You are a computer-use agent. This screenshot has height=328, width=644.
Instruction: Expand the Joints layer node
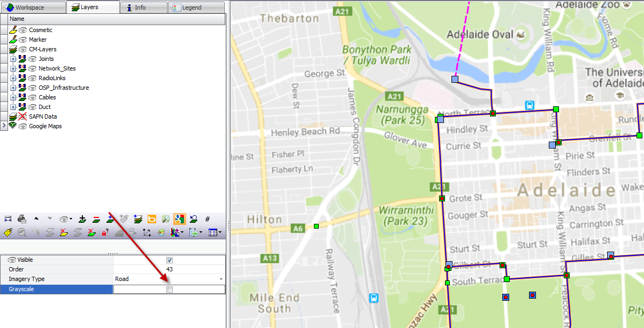coord(13,59)
